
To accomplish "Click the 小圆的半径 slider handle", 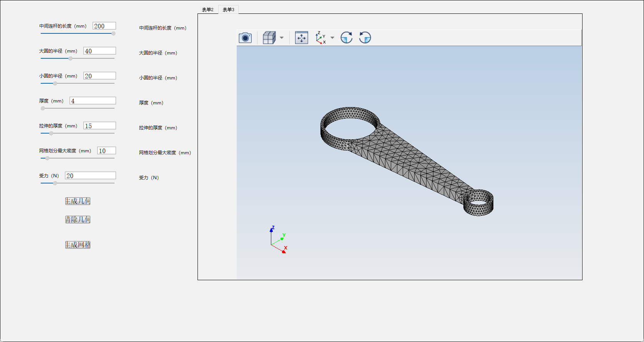I will tap(55, 83).
